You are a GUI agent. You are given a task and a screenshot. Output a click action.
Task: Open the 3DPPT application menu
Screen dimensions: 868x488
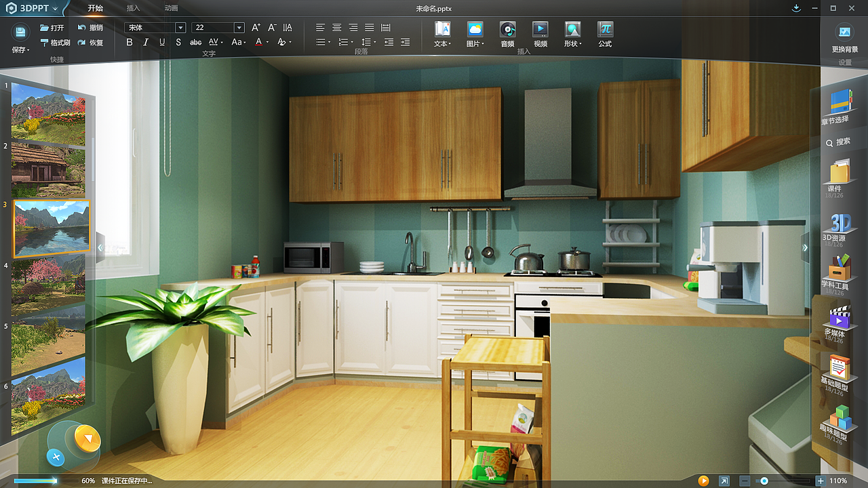tap(33, 8)
